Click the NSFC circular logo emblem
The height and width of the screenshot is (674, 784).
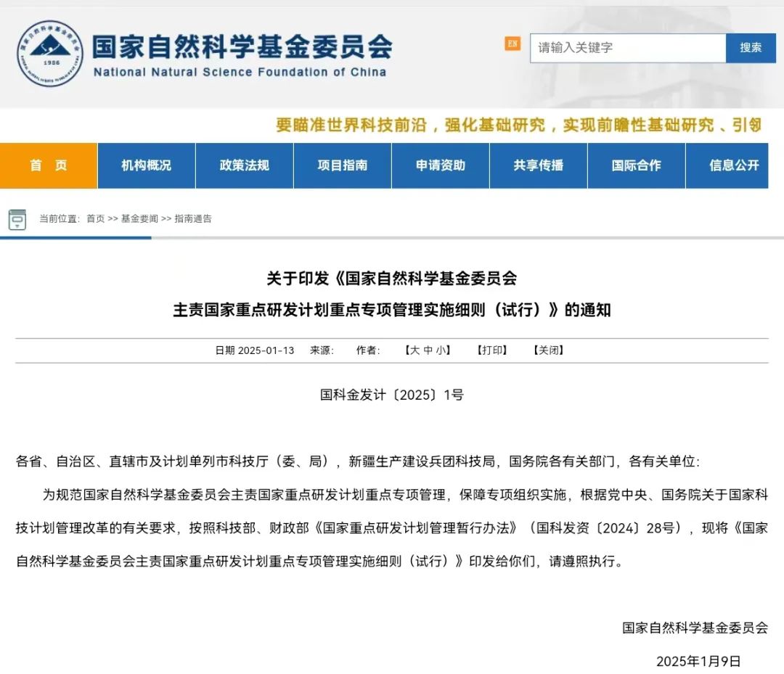(50, 54)
